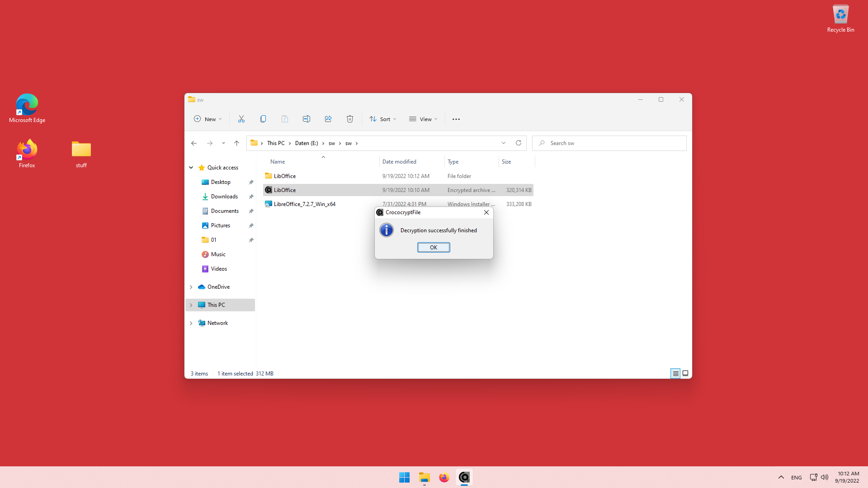Select the stuff folder on desktop
The width and height of the screenshot is (868, 488).
click(x=81, y=155)
